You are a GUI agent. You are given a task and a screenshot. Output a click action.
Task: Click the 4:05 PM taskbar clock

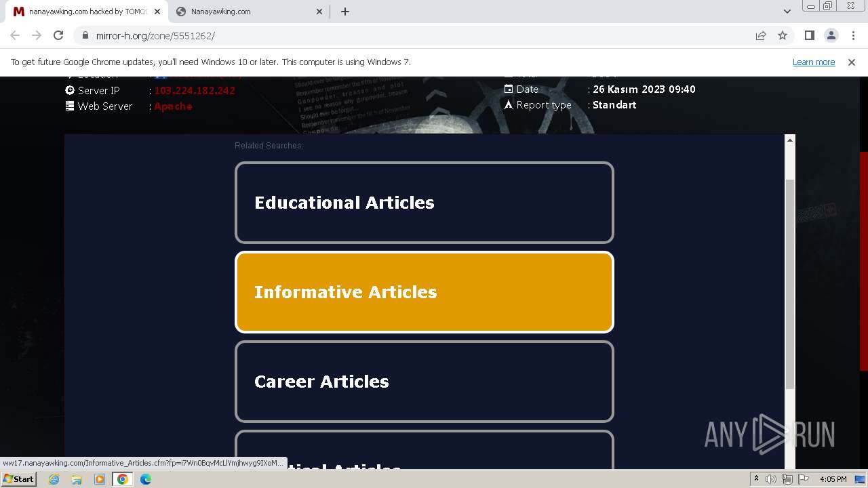pos(833,479)
